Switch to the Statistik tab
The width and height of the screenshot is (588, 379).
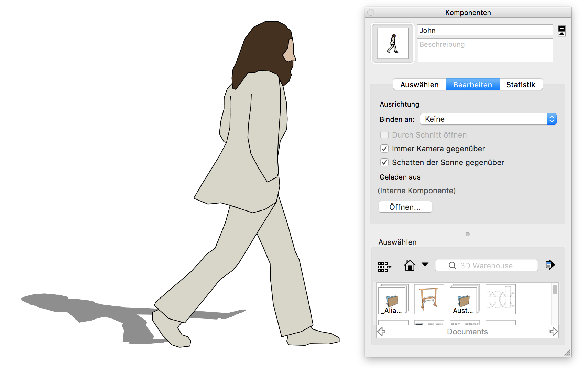tap(520, 85)
